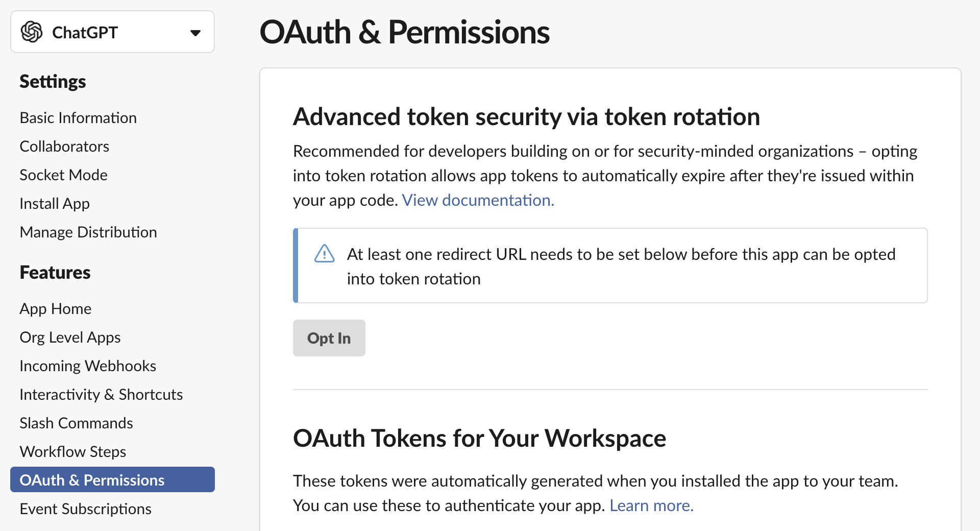
Task: Click the redirect URL notice banner
Action: [610, 266]
